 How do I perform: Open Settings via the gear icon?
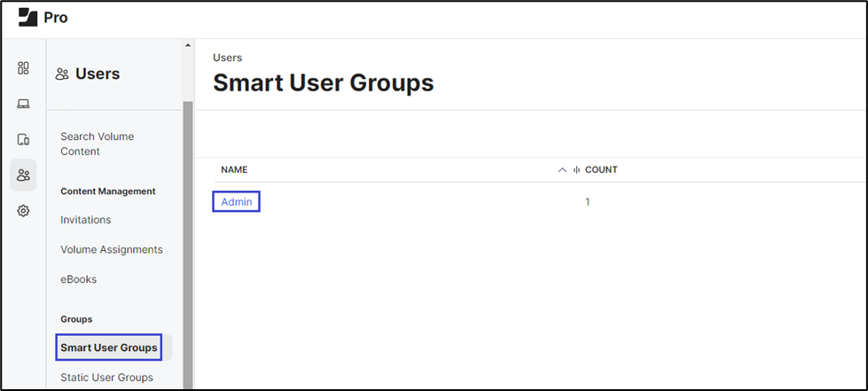pyautogui.click(x=24, y=211)
